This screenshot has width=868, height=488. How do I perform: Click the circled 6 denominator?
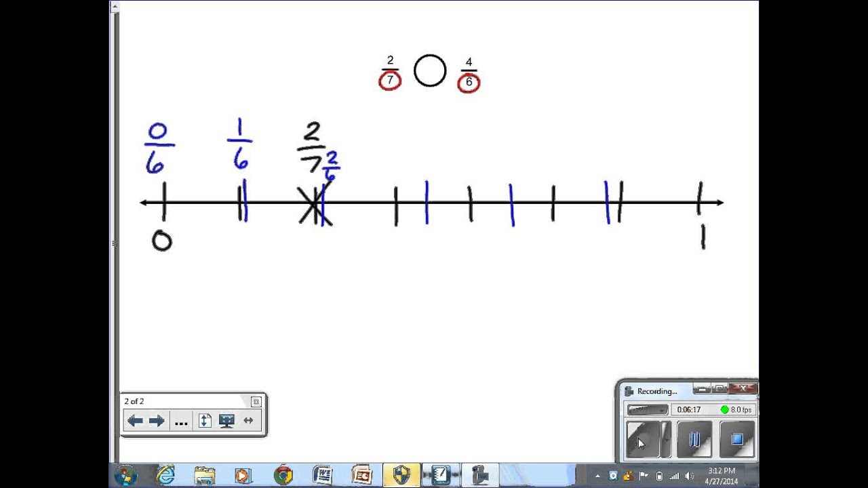[x=469, y=83]
